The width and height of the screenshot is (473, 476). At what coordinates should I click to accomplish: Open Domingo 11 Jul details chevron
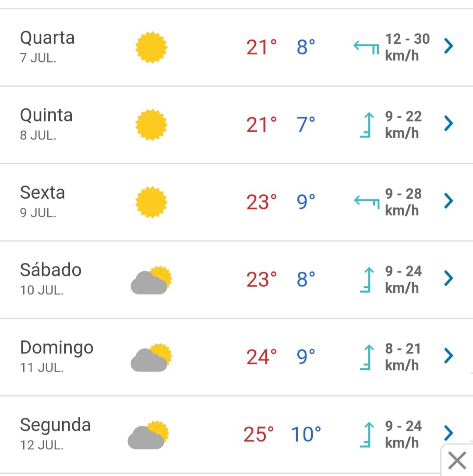(448, 356)
